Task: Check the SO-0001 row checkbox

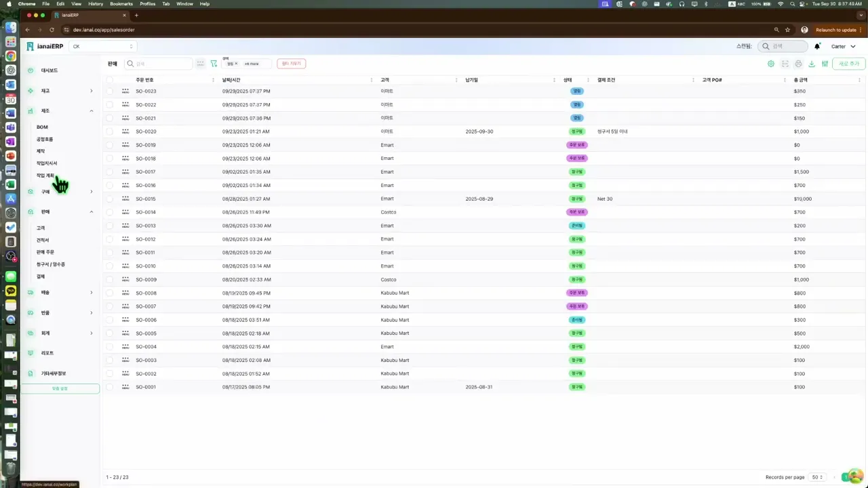Action: click(110, 387)
